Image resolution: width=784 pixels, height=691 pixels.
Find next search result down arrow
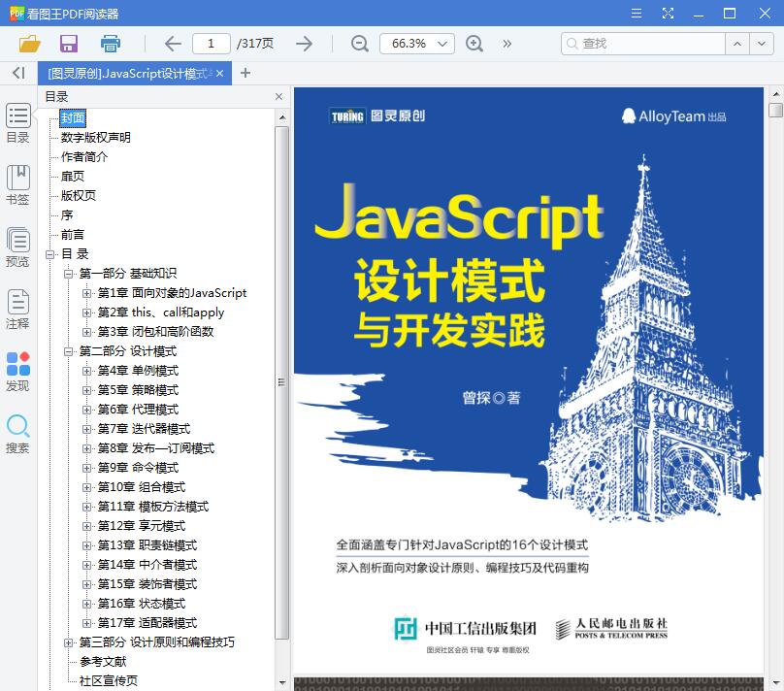(x=761, y=44)
